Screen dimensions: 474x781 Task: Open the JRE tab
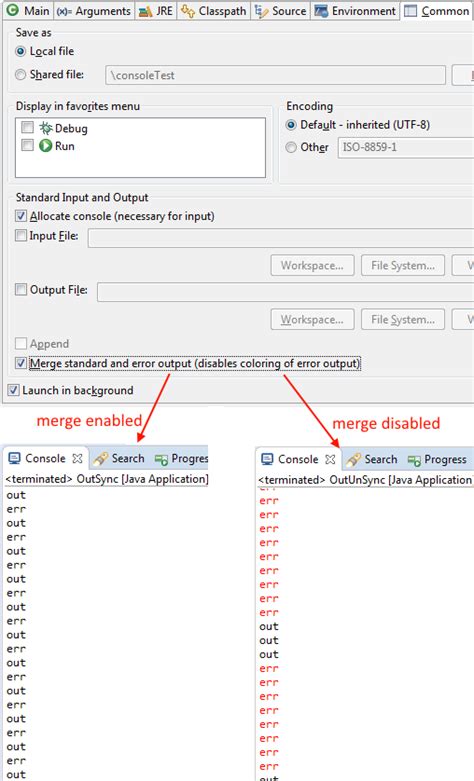[156, 10]
